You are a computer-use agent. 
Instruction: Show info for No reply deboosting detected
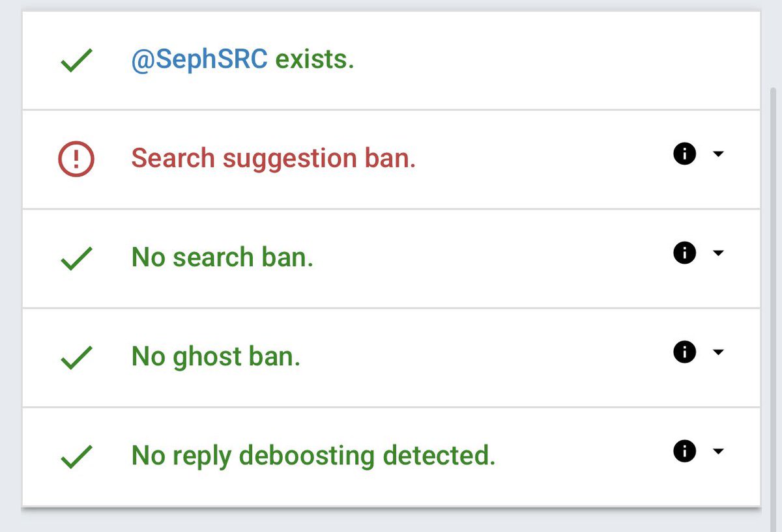(x=684, y=451)
